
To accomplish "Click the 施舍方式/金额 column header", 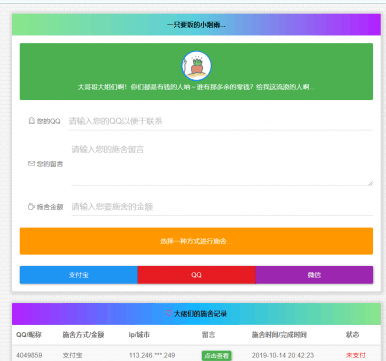I will pos(83,335).
